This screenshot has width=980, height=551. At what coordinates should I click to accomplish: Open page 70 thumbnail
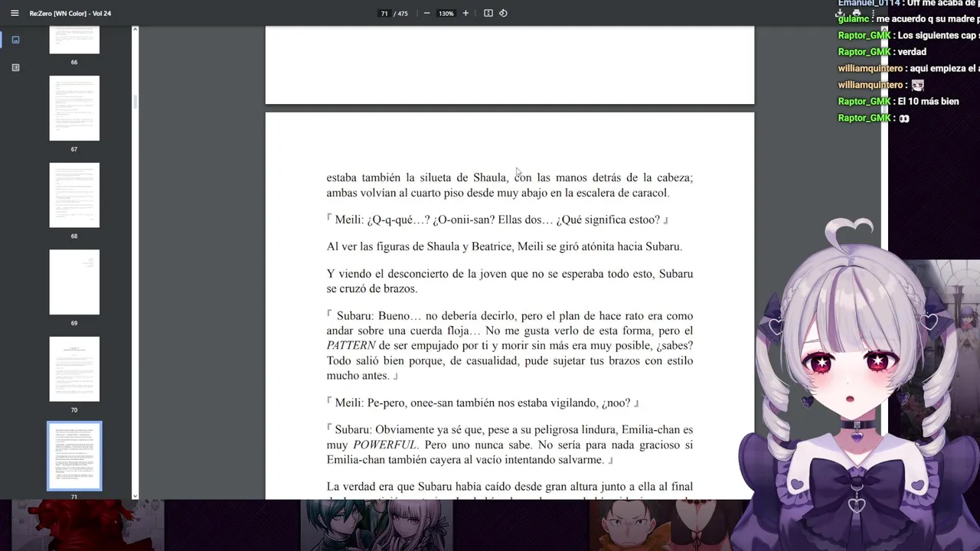74,369
